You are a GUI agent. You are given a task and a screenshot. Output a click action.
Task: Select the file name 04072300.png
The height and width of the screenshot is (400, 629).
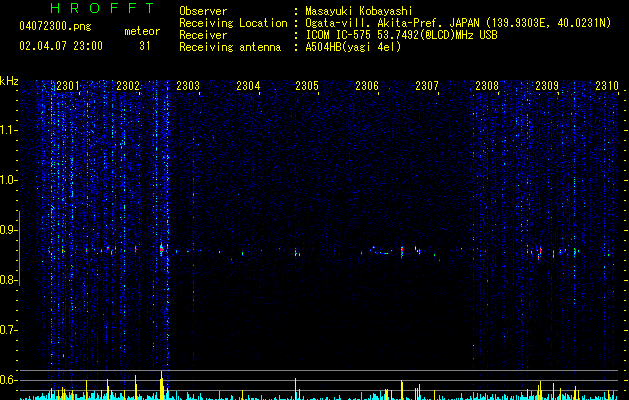[x=55, y=27]
